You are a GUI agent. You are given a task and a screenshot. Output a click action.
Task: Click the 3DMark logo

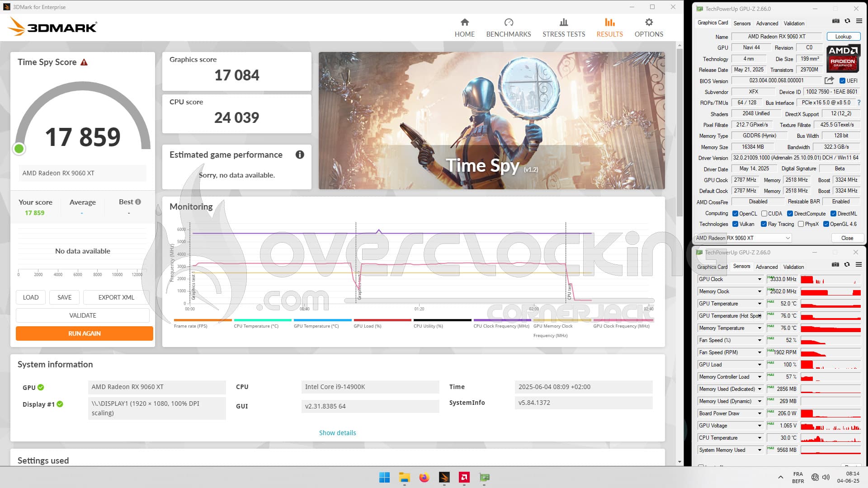[52, 27]
